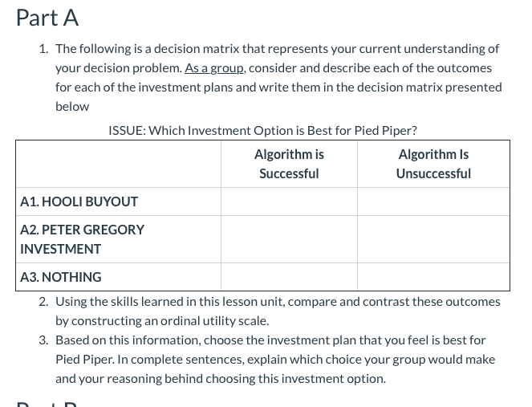Select the 'A2. PETER GREGORY INVESTMENT' row label

[x=82, y=239]
